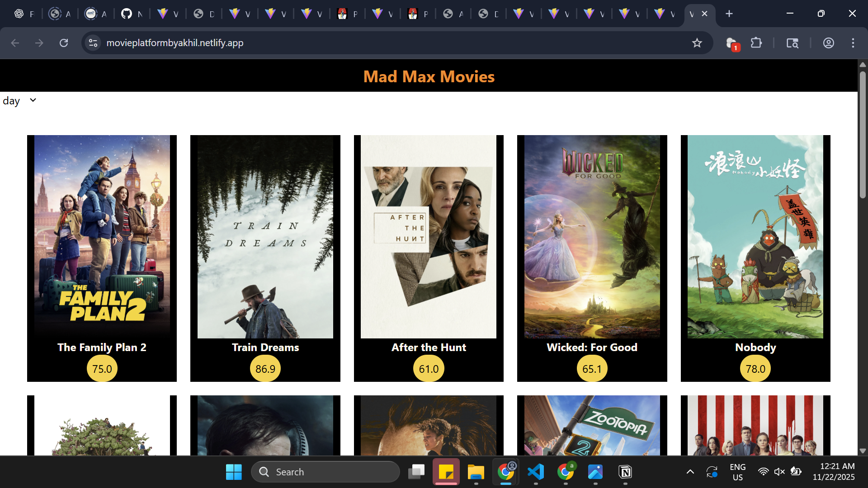Open the browser extensions puzzle icon
This screenshot has width=868, height=488.
[756, 43]
